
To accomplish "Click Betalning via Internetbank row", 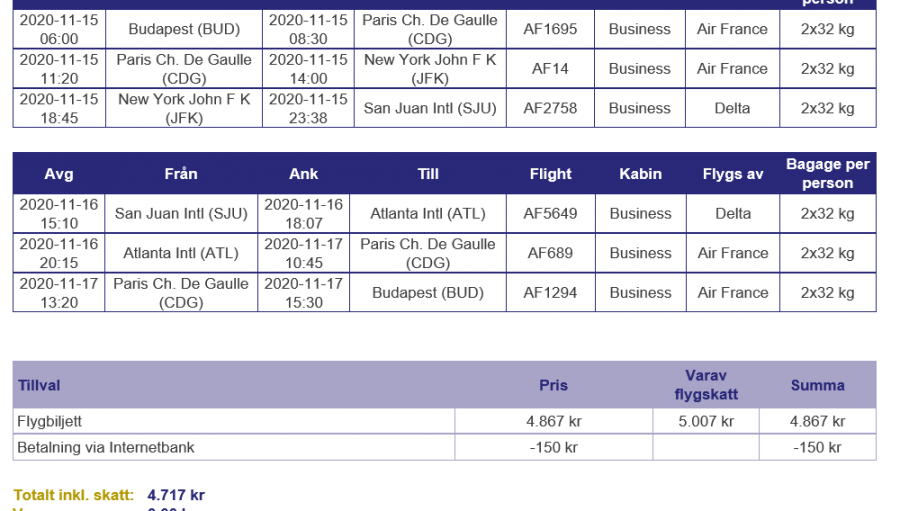I will point(106,447).
